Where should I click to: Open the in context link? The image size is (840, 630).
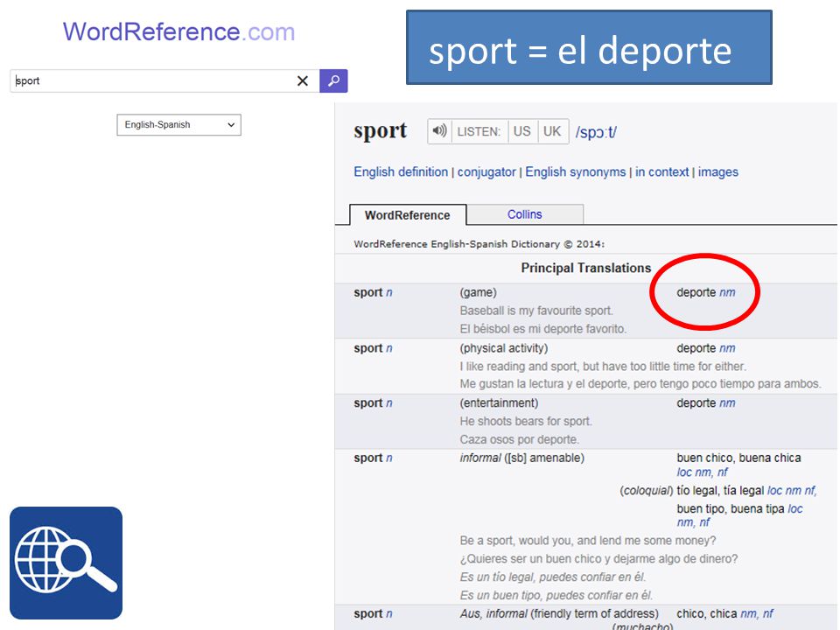point(662,172)
